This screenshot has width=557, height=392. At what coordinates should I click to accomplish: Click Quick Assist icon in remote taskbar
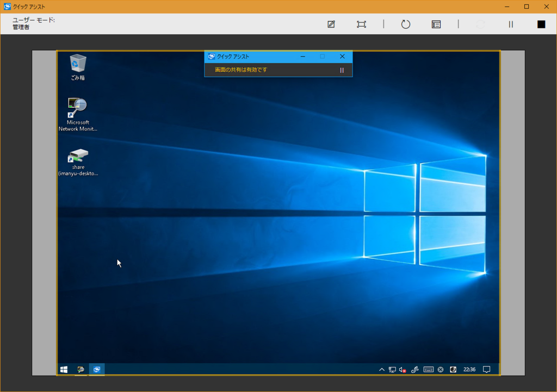tap(97, 369)
